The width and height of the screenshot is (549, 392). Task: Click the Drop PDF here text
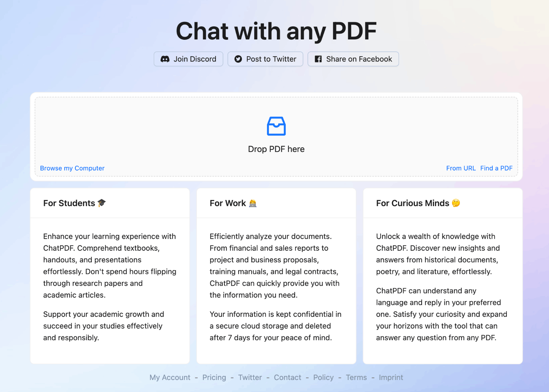[x=276, y=149]
